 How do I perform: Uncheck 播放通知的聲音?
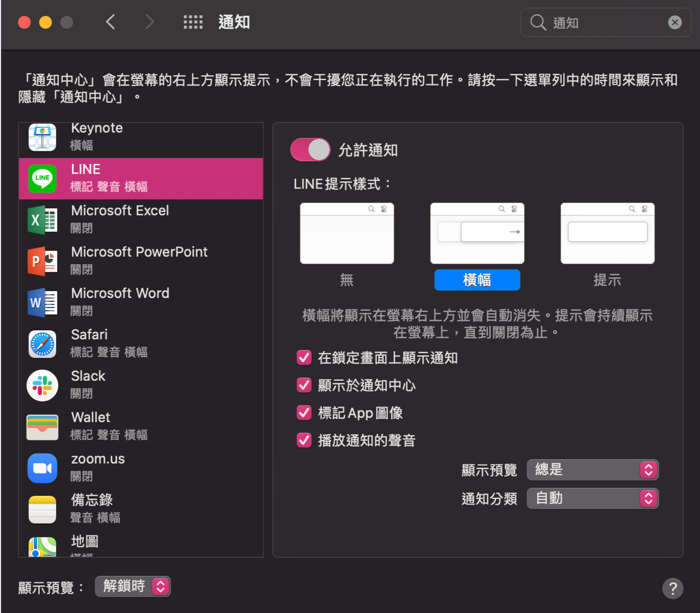tap(304, 440)
